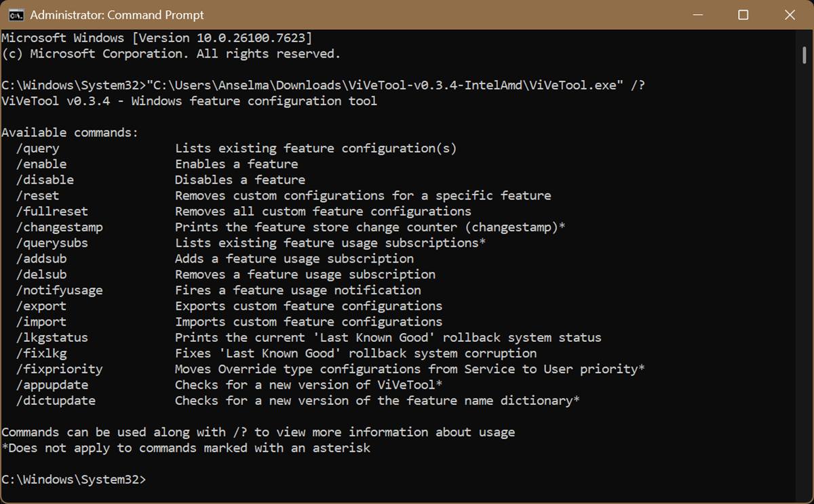Click the 'Available commands:' heading text

pos(70,132)
